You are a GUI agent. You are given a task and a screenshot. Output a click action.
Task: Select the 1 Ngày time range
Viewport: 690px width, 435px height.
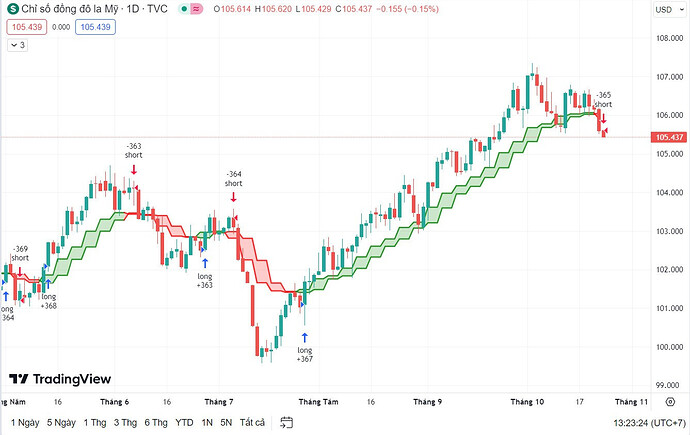25,423
